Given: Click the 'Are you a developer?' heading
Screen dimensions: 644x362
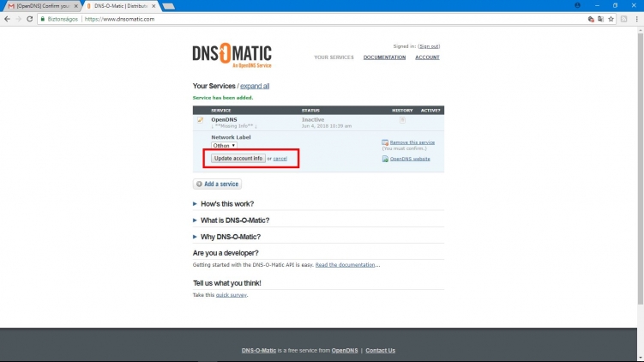Looking at the screenshot, I should click(x=226, y=253).
